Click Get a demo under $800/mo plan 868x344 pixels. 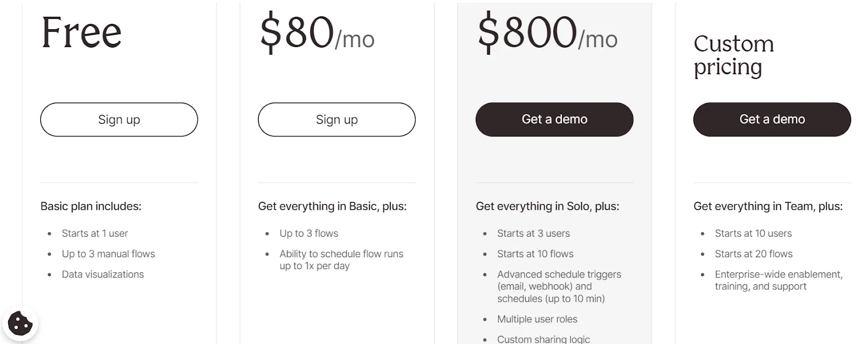[554, 120]
